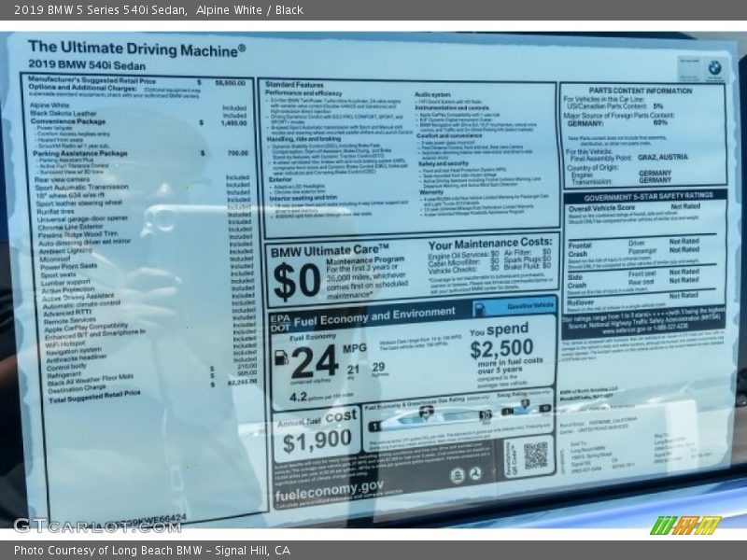Click the large '$0' maintenance figure
This screenshot has height=560, width=747.
pos(297,282)
